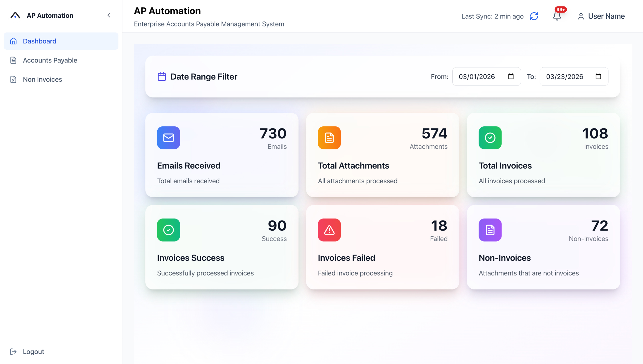Screen dimensions: 643x364
Task: Click the purple calendar icon beside Date Range Filter
Action: coord(161,77)
